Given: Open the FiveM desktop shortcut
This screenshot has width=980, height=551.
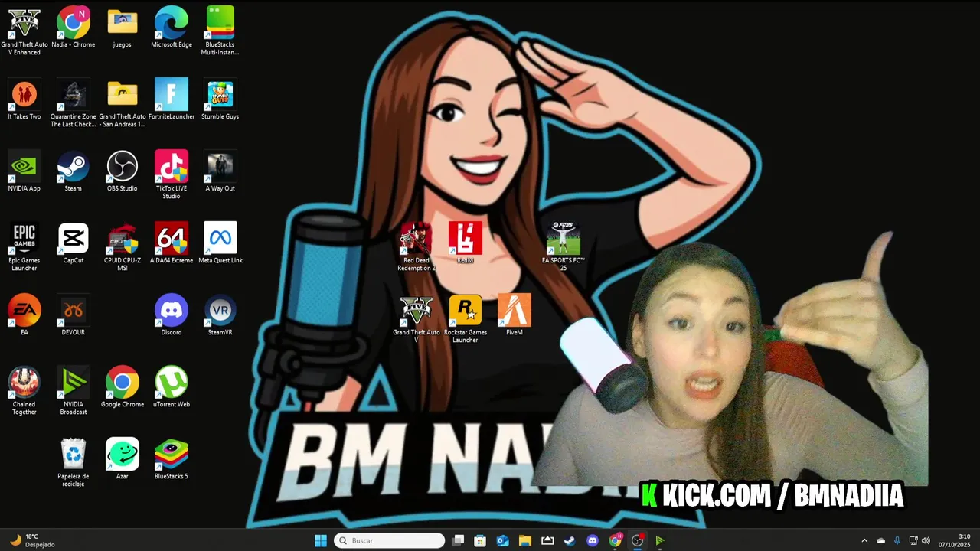Looking at the screenshot, I should pos(514,315).
